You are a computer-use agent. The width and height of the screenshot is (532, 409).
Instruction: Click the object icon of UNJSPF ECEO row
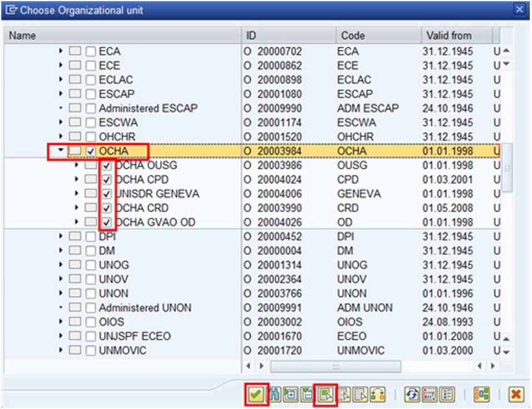tap(74, 336)
